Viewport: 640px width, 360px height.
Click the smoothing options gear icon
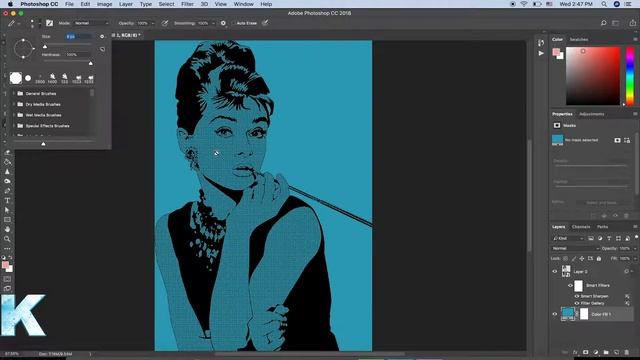pos(223,23)
